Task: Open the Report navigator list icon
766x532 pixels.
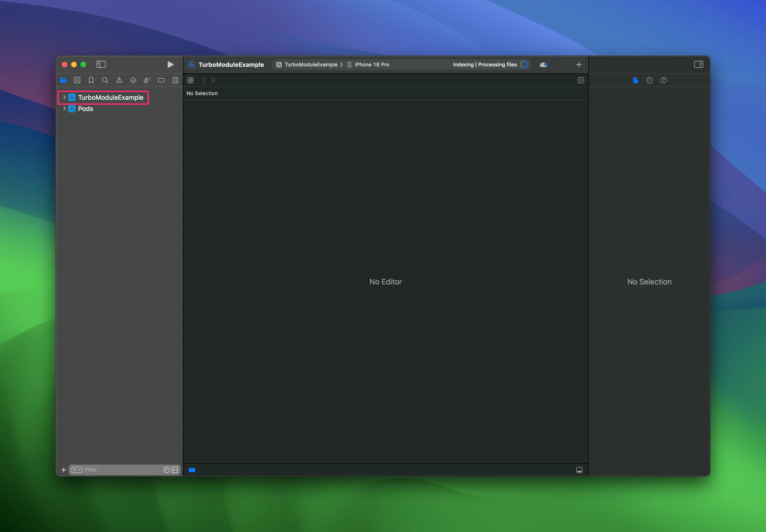Action: point(175,80)
